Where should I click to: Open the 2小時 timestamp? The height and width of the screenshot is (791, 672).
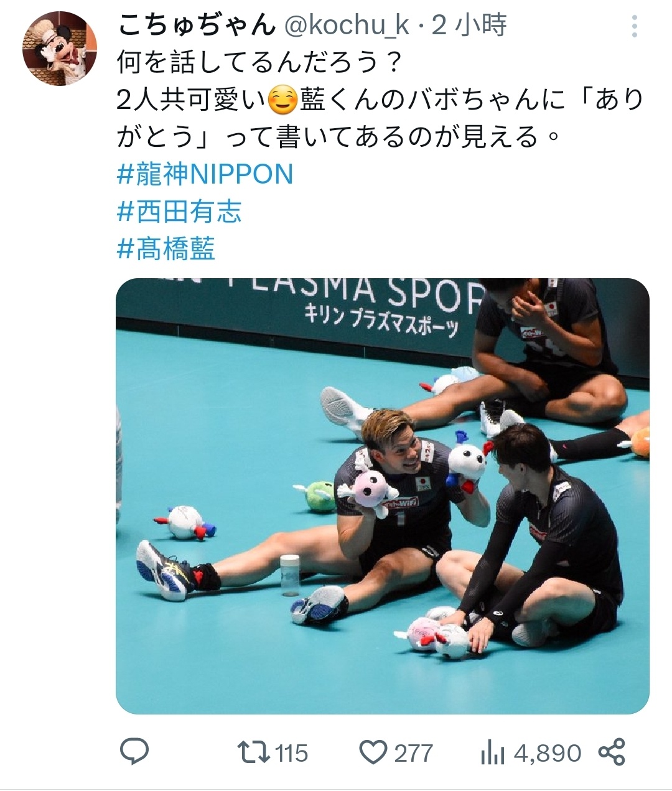coord(469,26)
